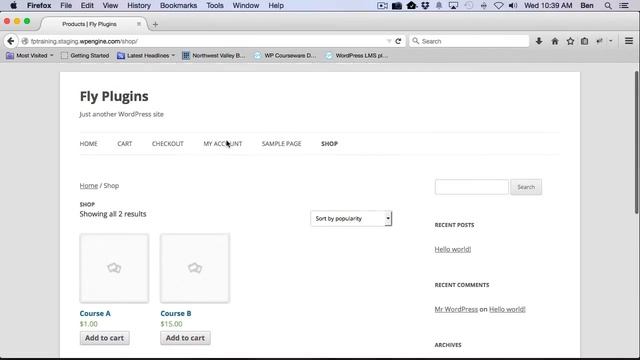Click the Time Machine menu bar icon

[x=469, y=5]
